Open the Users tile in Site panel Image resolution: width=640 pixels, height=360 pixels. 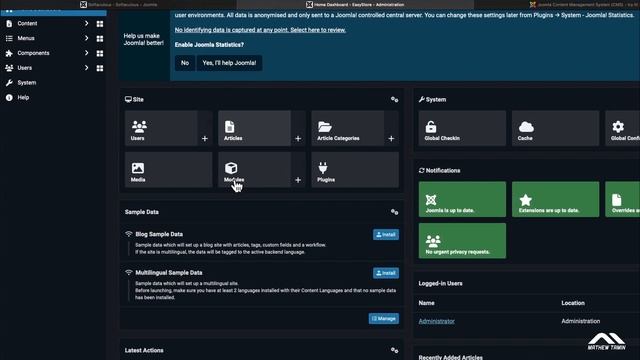pos(161,128)
